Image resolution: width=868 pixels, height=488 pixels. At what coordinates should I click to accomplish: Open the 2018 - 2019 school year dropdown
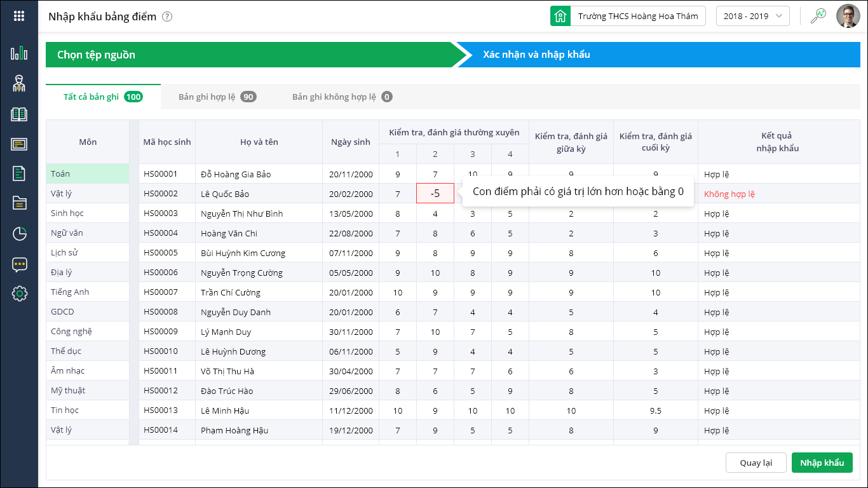752,17
